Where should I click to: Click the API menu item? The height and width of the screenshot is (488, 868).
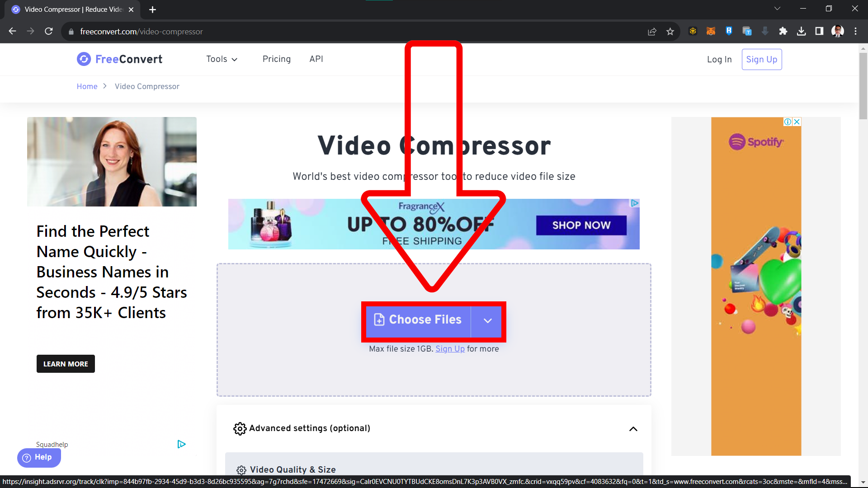316,60
